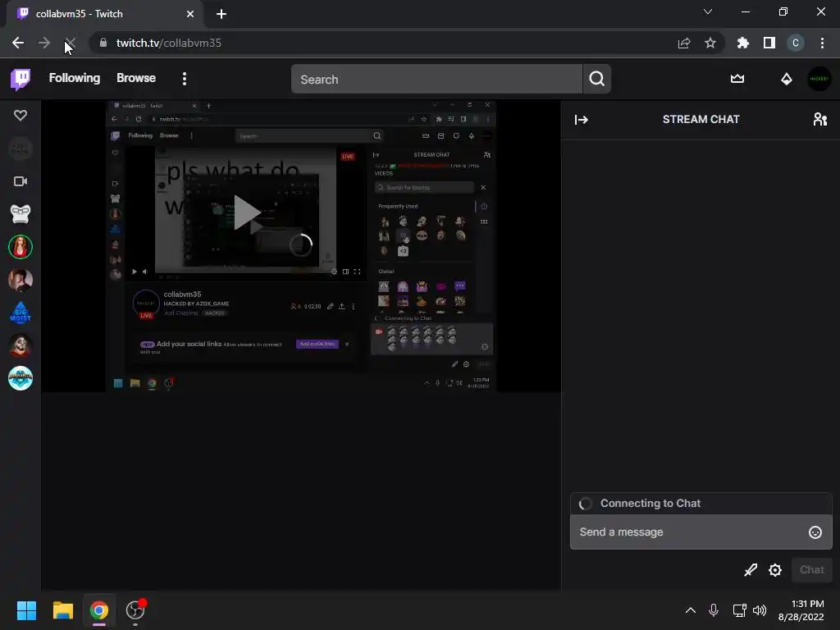840x630 pixels.
Task: Open the bearded man channel avatar
Action: click(x=21, y=280)
